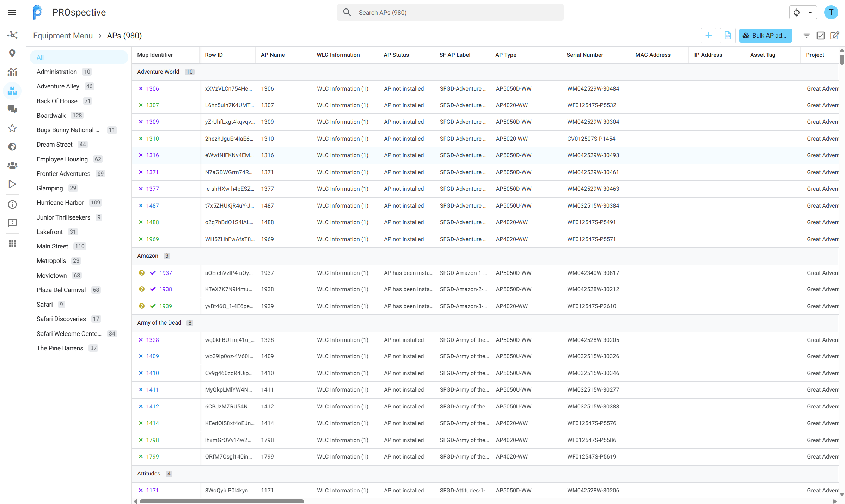
Task: Add a new AP with plus icon
Action: (709, 36)
